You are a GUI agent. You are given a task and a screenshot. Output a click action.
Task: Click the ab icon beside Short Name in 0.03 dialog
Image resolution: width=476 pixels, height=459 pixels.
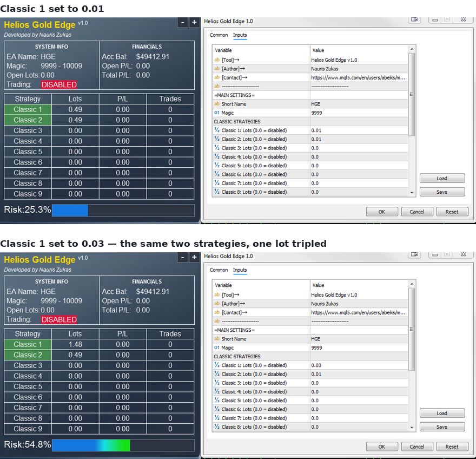coord(217,339)
